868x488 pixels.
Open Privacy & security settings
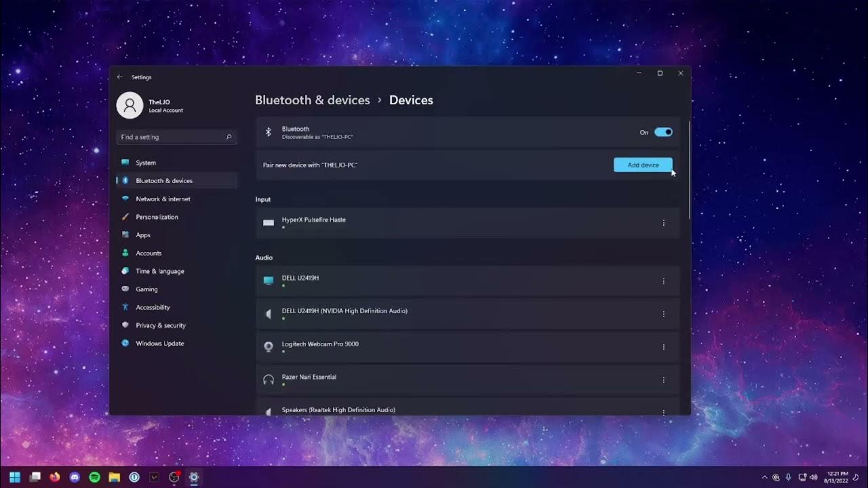pyautogui.click(x=177, y=325)
